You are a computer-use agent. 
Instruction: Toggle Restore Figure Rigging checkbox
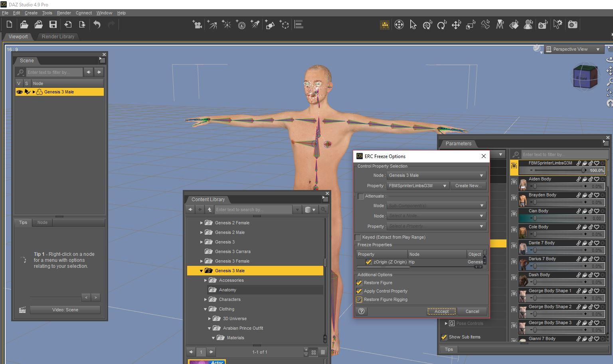click(359, 299)
